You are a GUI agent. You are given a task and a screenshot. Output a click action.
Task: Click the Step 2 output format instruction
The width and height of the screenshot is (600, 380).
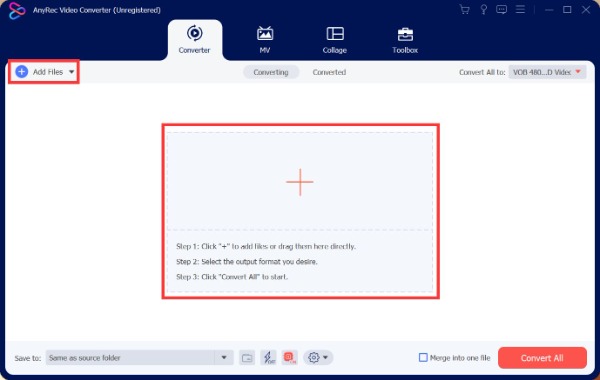[247, 262]
